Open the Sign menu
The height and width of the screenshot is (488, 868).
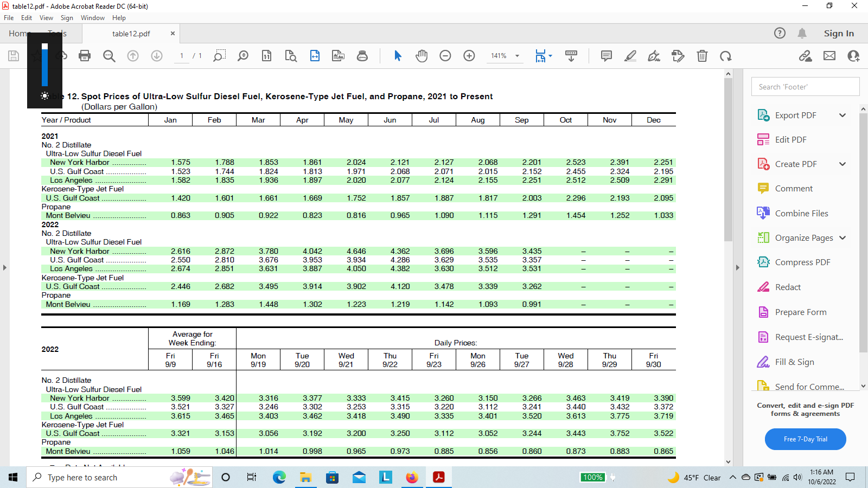pyautogui.click(x=67, y=18)
